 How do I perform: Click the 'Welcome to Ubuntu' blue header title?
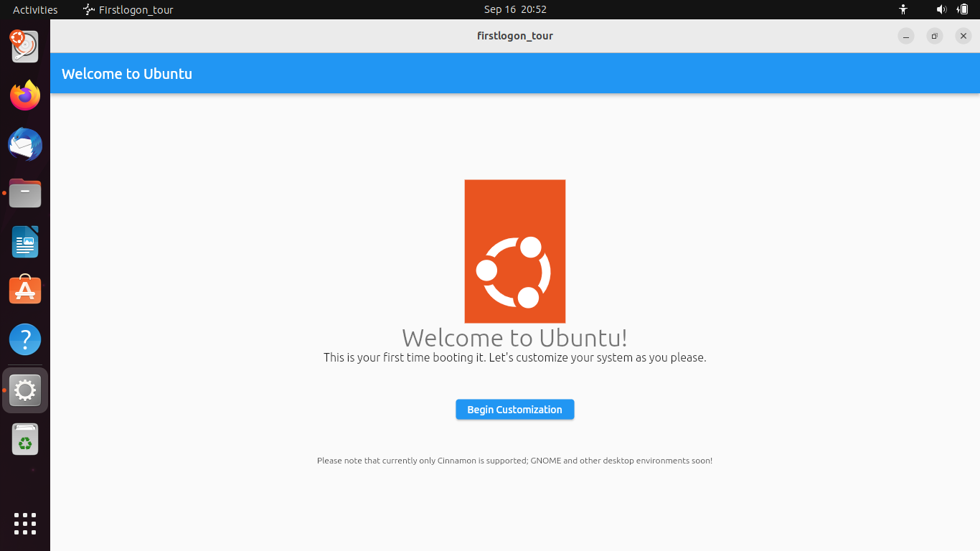point(127,74)
